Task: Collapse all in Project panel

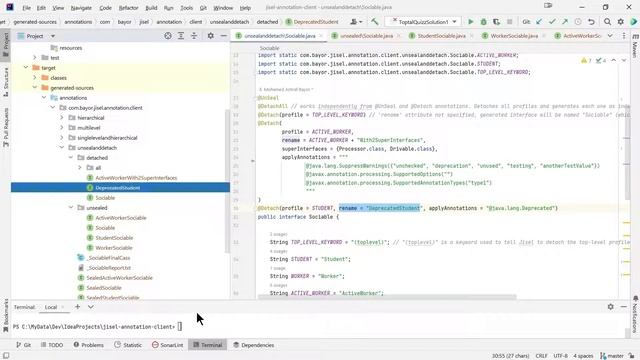Action: tap(194, 36)
